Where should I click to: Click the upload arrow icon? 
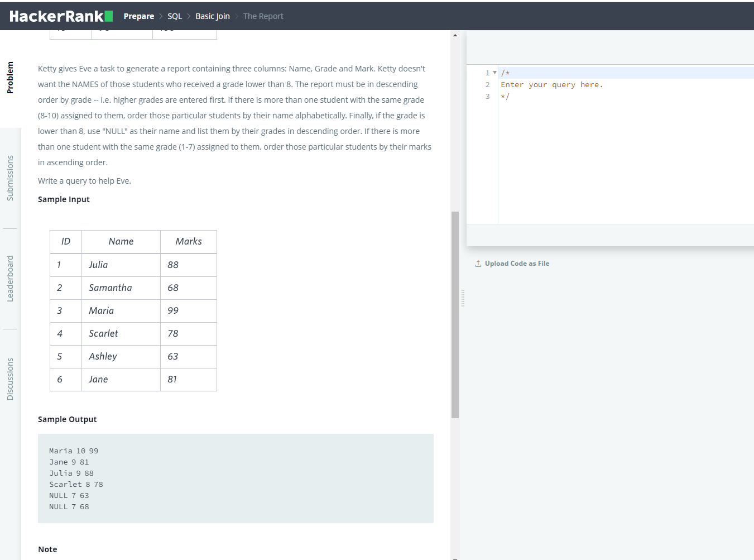(x=478, y=264)
